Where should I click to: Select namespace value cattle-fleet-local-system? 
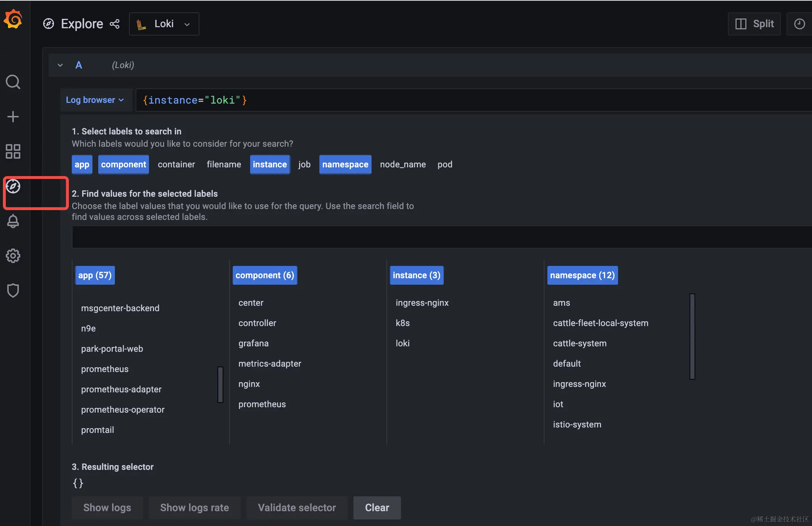[x=601, y=323]
